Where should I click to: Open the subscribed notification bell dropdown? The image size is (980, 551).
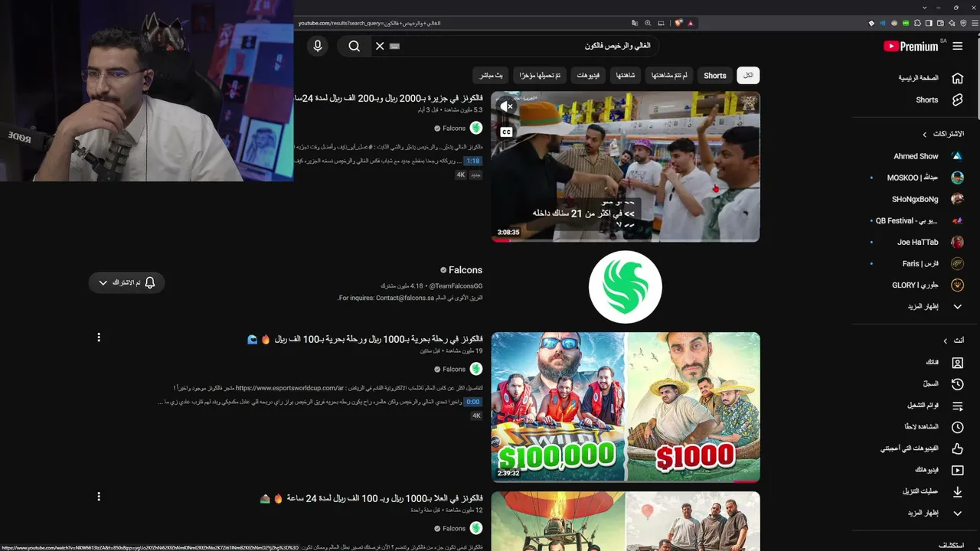127,282
